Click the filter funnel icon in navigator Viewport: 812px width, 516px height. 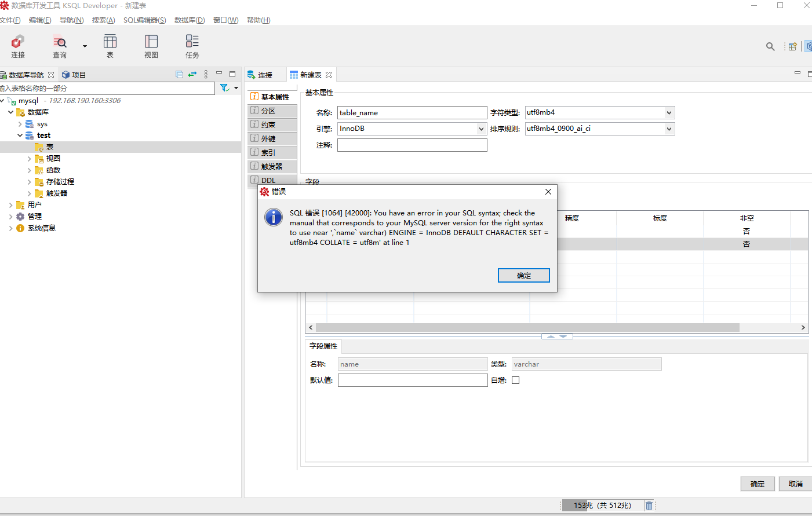tap(224, 88)
